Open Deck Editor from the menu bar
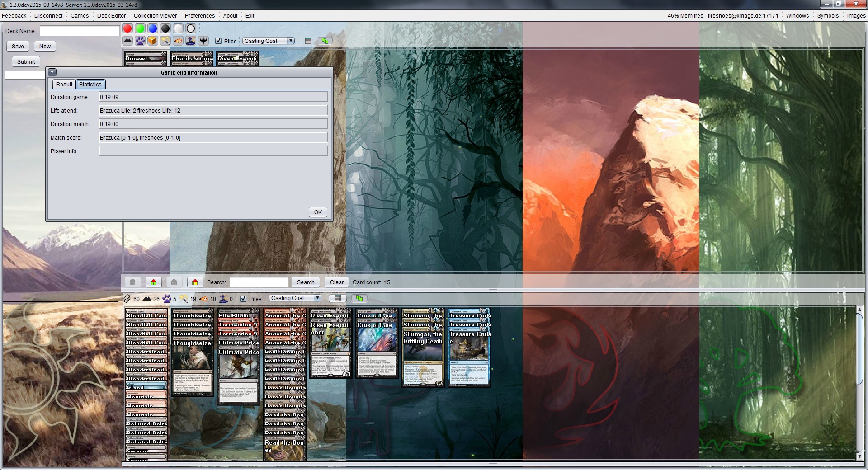Viewport: 868px width, 470px height. 111,15
